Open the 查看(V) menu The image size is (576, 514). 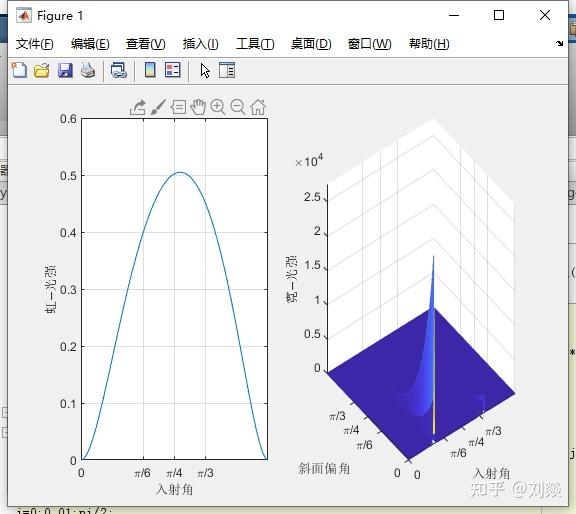(145, 44)
